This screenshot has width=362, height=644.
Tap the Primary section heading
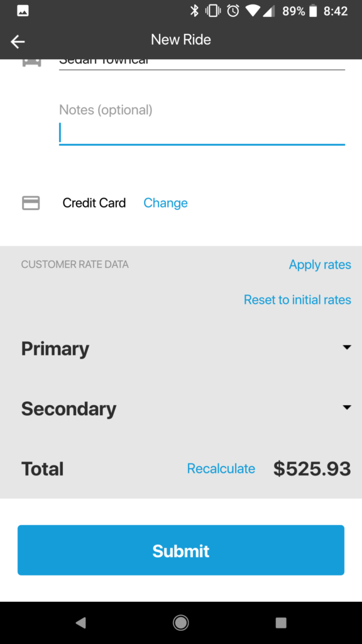(x=55, y=348)
